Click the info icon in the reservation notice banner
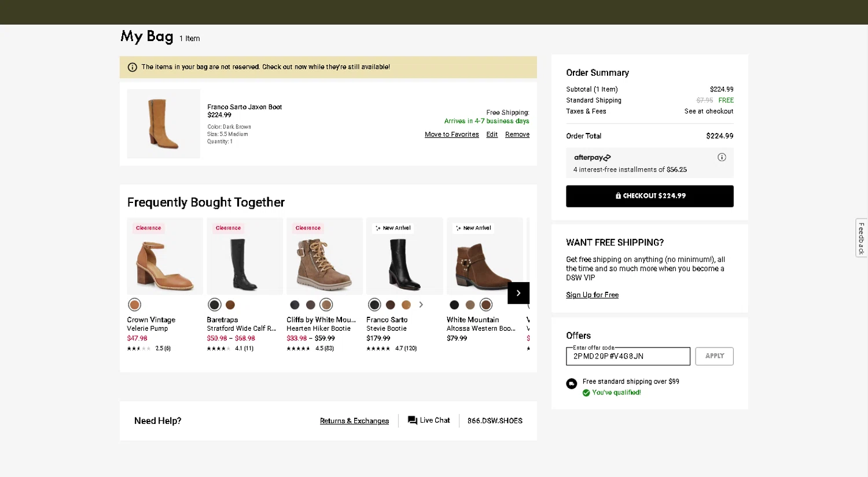Image resolution: width=868 pixels, height=477 pixels. pos(133,67)
